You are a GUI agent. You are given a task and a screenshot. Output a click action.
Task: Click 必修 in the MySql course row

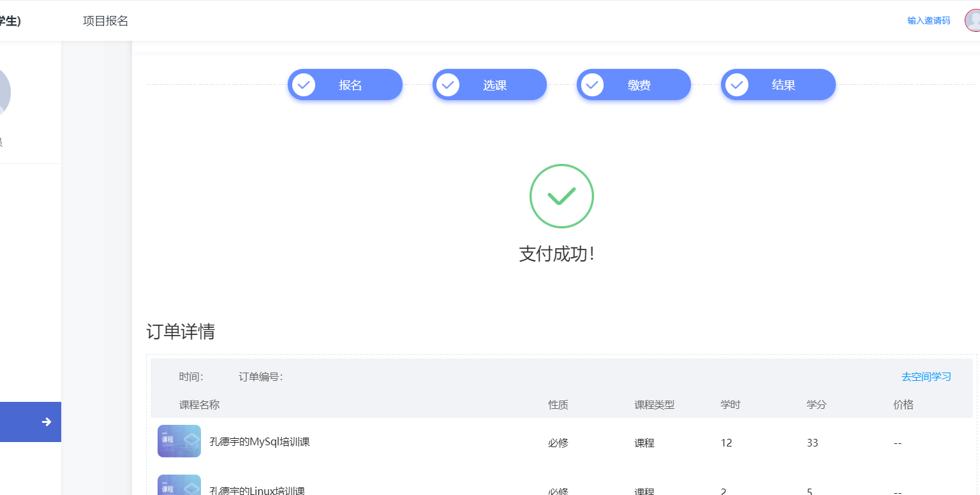click(x=558, y=443)
